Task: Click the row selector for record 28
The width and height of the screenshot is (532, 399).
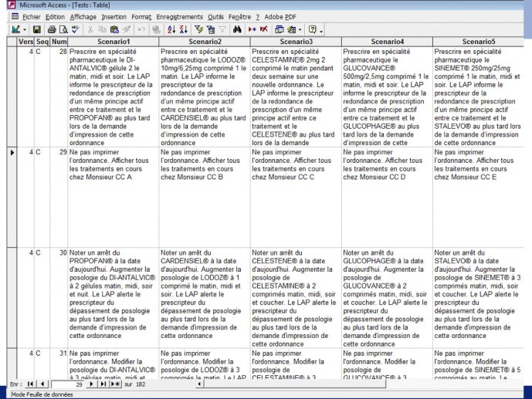Action: (12, 96)
